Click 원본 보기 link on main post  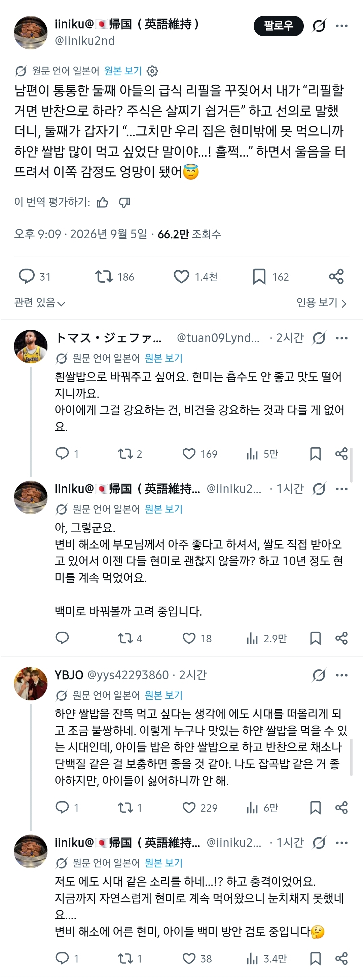click(123, 71)
